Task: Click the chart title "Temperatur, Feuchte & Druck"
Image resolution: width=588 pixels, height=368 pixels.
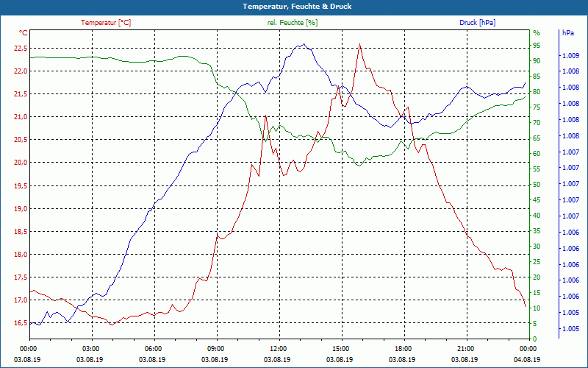Action: [x=297, y=7]
